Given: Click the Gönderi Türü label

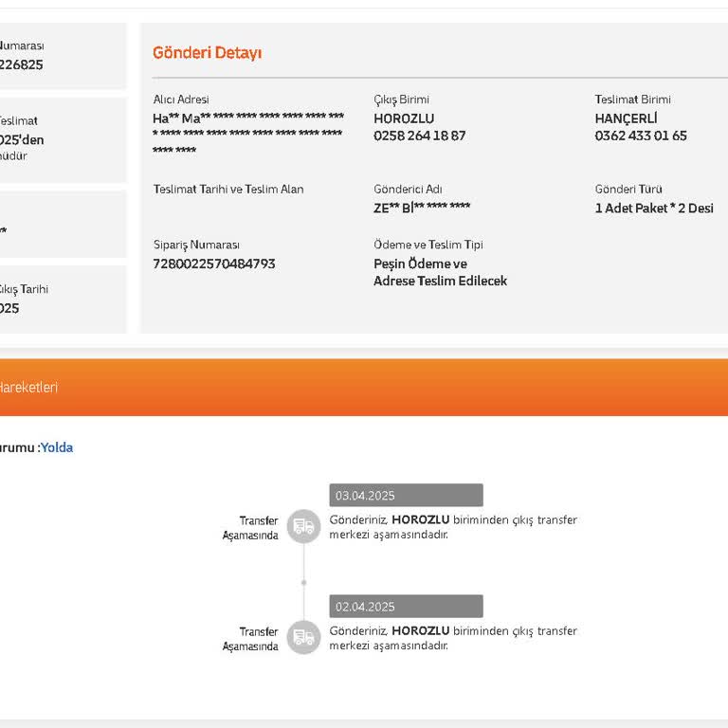Looking at the screenshot, I should pos(628,189).
